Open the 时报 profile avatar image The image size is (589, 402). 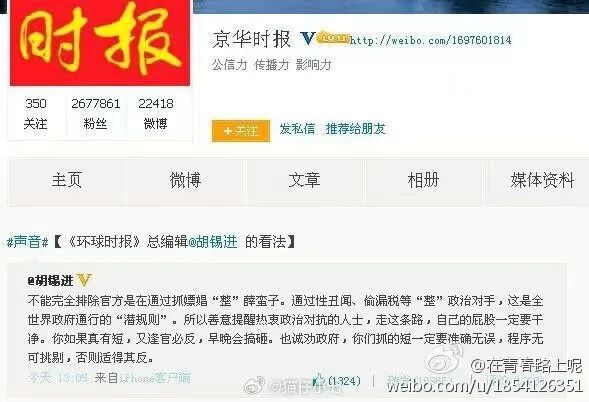100,42
